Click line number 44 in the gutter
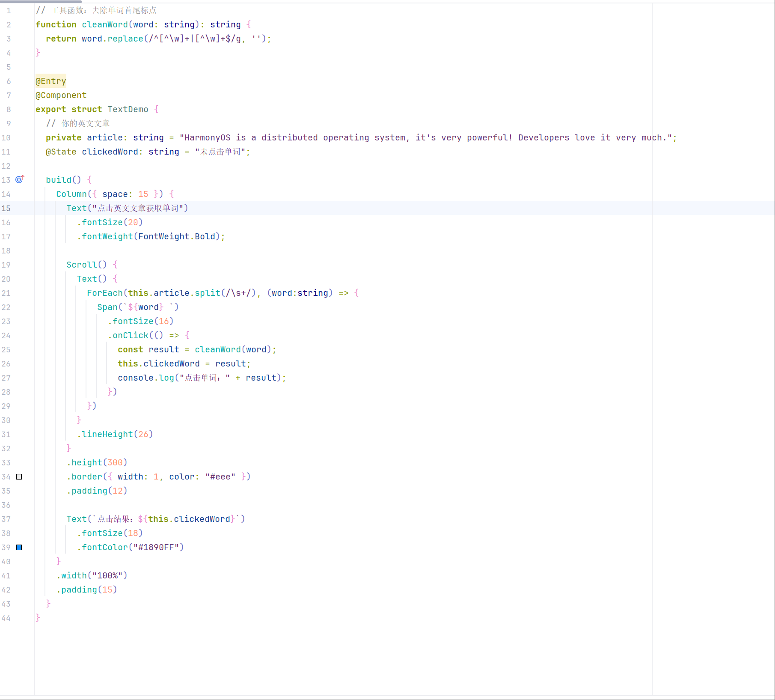The height and width of the screenshot is (700, 775). pyautogui.click(x=6, y=618)
